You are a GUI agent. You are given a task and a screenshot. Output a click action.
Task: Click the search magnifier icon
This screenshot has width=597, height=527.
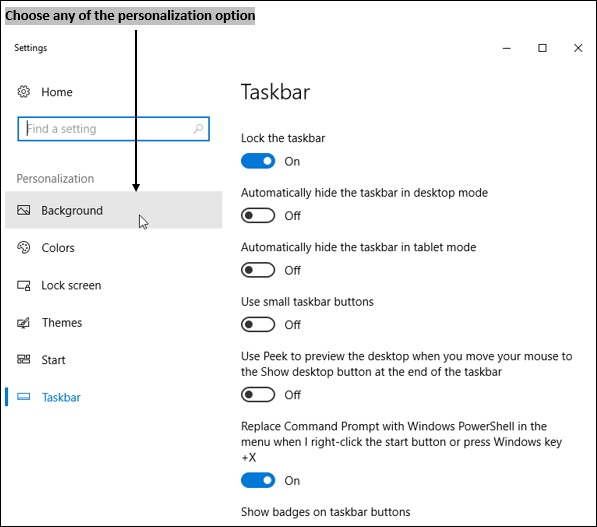point(198,129)
